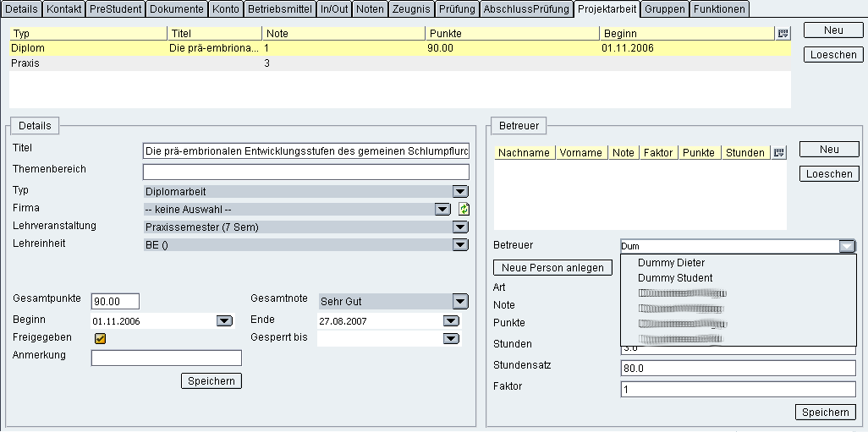Open column picker icon in Betreuer table
The height and width of the screenshot is (432, 868).
(779, 153)
